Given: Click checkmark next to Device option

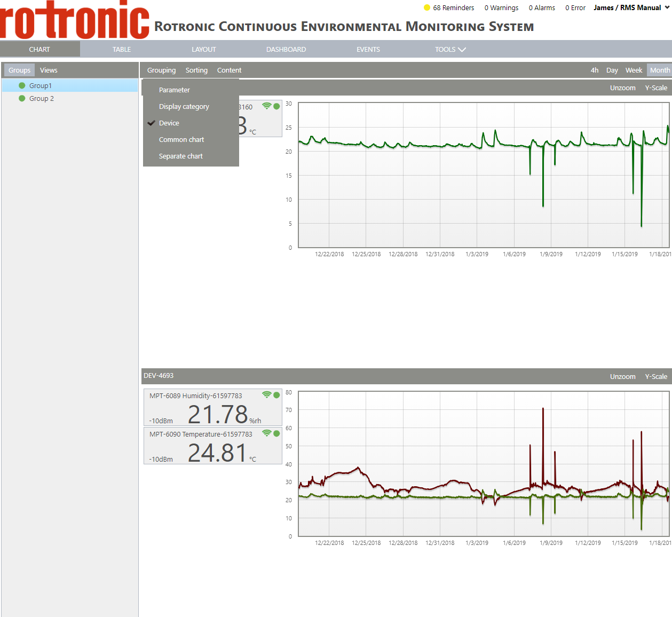Looking at the screenshot, I should pyautogui.click(x=152, y=123).
